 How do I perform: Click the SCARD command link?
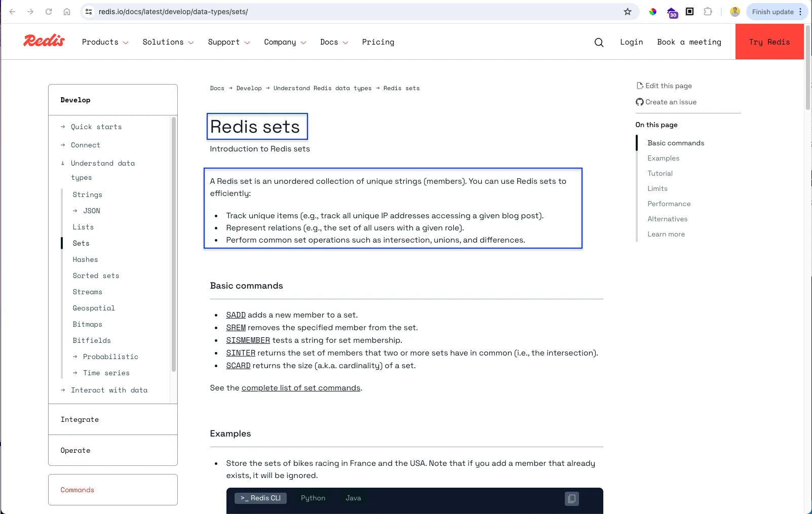click(238, 366)
